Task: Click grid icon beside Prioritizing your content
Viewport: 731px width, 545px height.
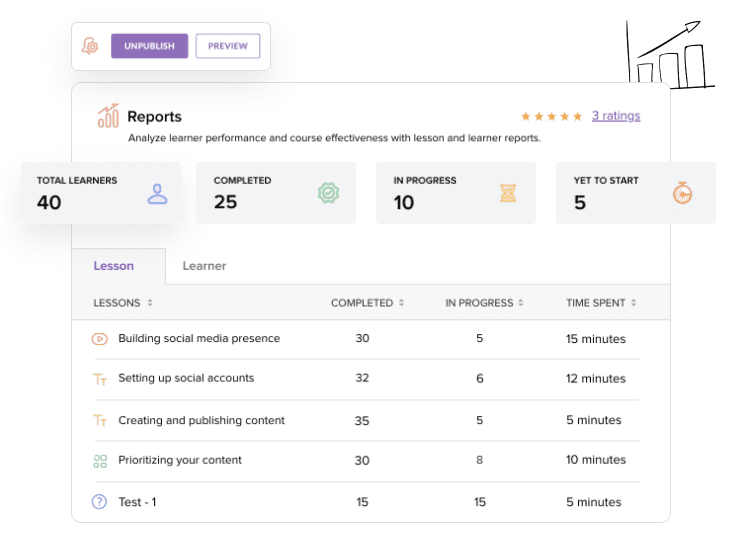Action: pyautogui.click(x=99, y=461)
